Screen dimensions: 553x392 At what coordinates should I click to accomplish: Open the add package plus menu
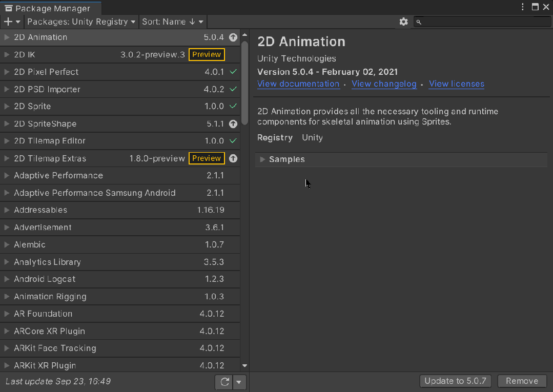click(x=12, y=22)
